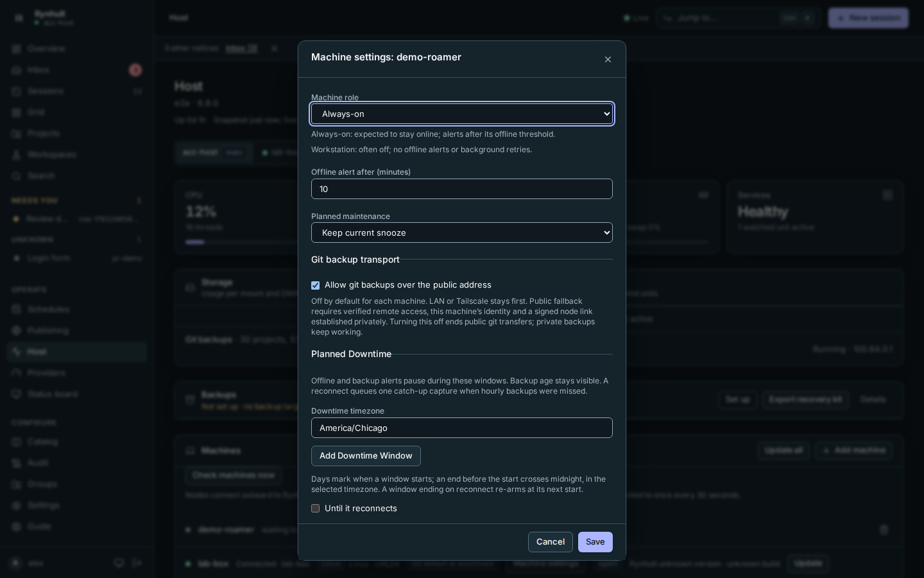Open the Details link in the Backups card
The image size is (924, 578).
(873, 399)
